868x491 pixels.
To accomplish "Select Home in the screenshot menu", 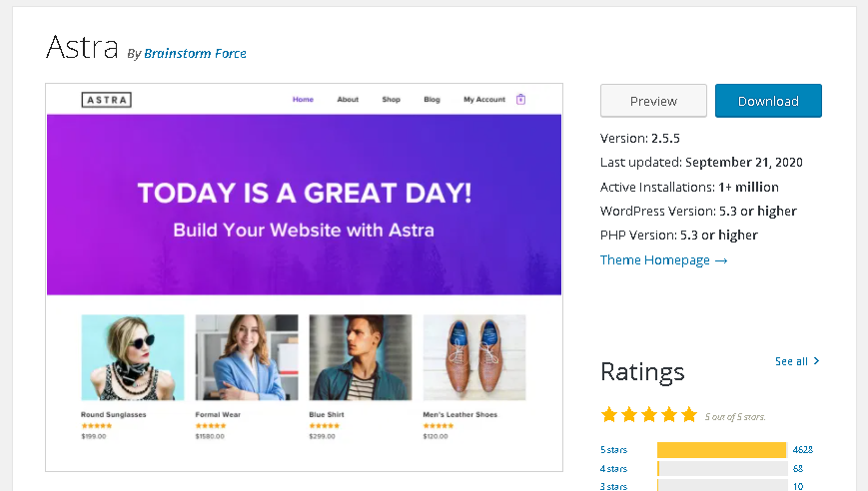I will 303,100.
